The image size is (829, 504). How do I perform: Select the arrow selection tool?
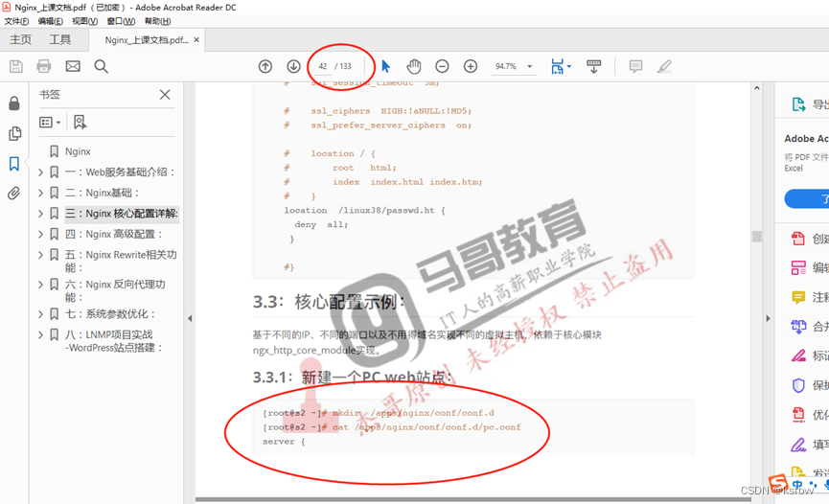385,66
